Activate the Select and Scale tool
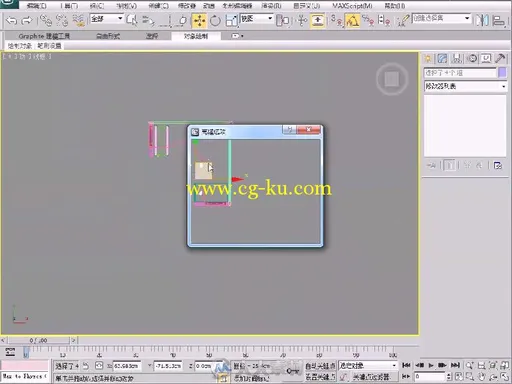Viewport: 512px width, 384px height. pos(231,21)
